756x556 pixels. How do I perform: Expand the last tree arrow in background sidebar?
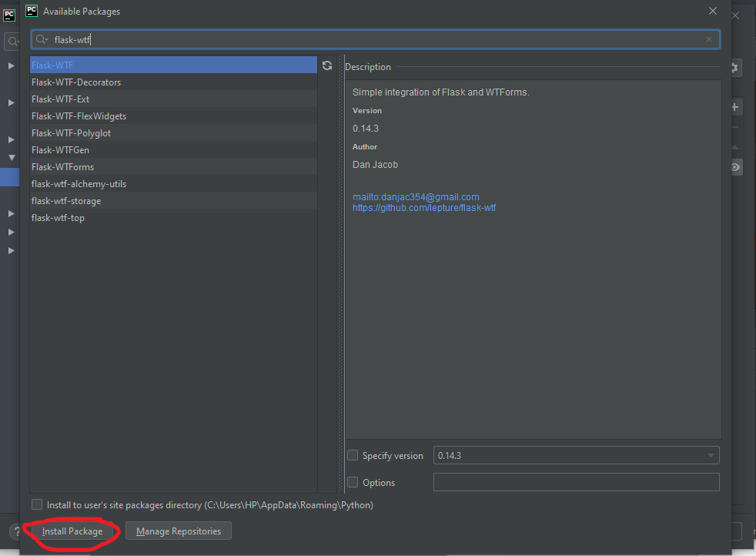click(11, 250)
